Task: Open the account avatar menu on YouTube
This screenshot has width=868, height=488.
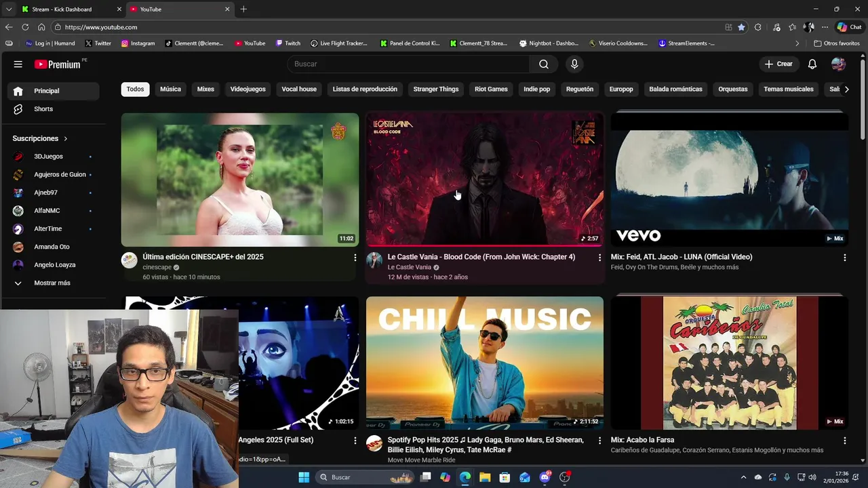Action: coord(839,64)
